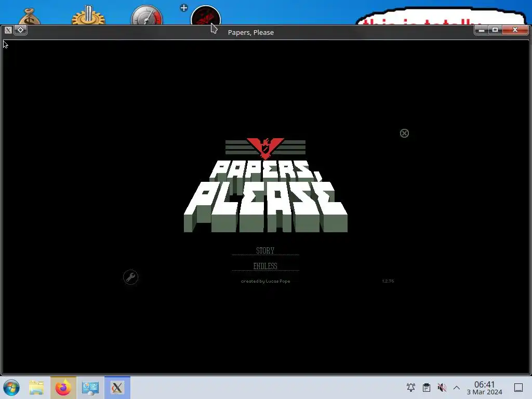
Task: Click the circled X quit icon
Action: click(x=404, y=134)
